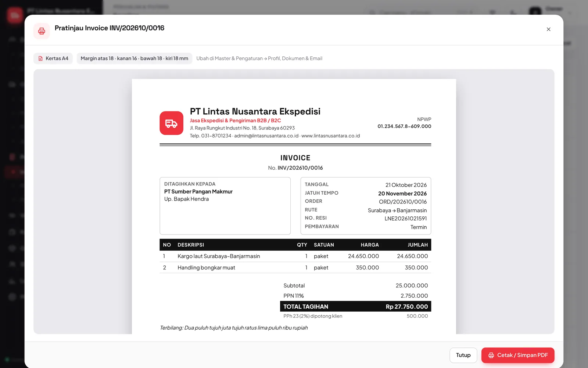Select 'PT Lintas Nusantara Ekspedisi' in the invoice letterhead
This screenshot has width=588, height=368.
[255, 111]
